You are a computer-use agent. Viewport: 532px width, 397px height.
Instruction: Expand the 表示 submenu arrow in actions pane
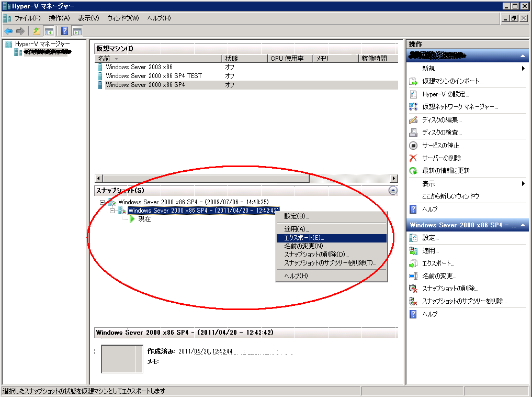(x=523, y=183)
